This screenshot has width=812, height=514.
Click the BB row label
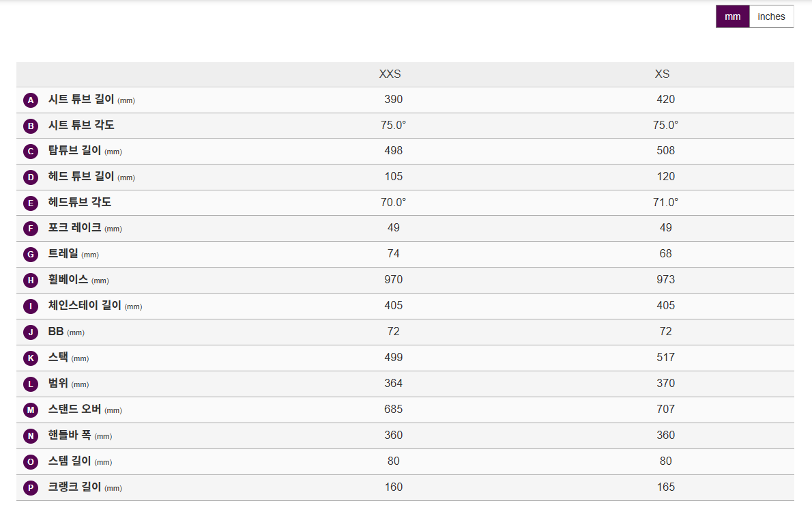click(56, 332)
